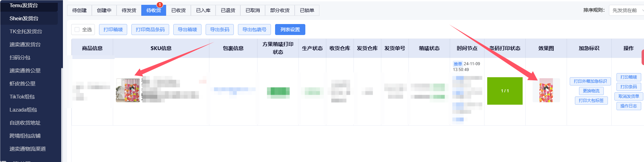The height and width of the screenshot is (162, 644).
Task: Click the 打印箱唛 toolbar button
Action: [x=113, y=30]
